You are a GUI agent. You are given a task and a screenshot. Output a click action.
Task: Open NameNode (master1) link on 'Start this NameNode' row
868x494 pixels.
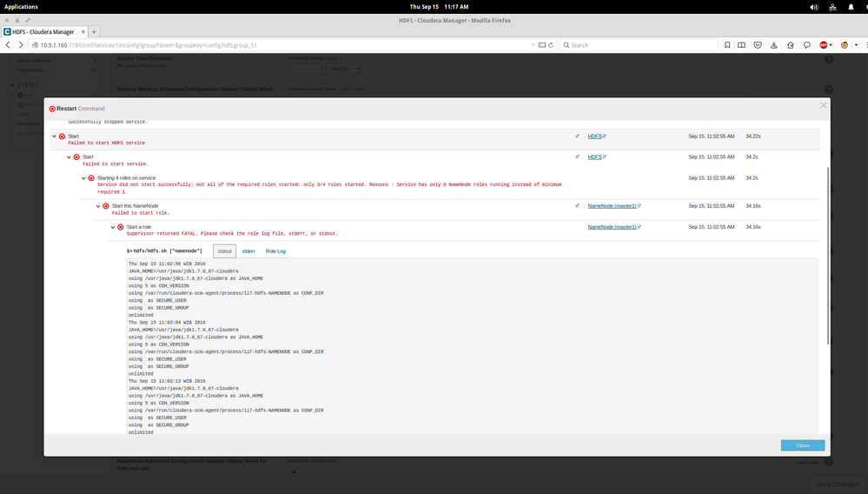pyautogui.click(x=613, y=206)
